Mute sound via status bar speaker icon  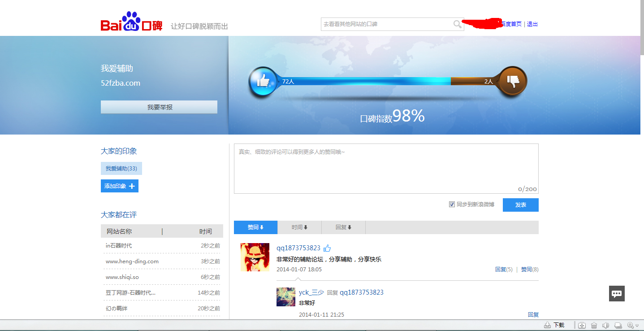click(605, 325)
